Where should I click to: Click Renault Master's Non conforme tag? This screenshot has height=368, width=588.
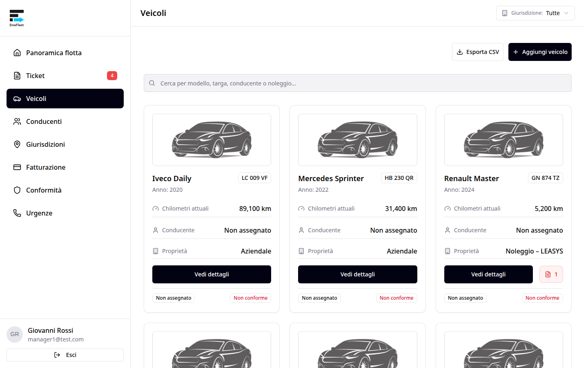tap(542, 298)
